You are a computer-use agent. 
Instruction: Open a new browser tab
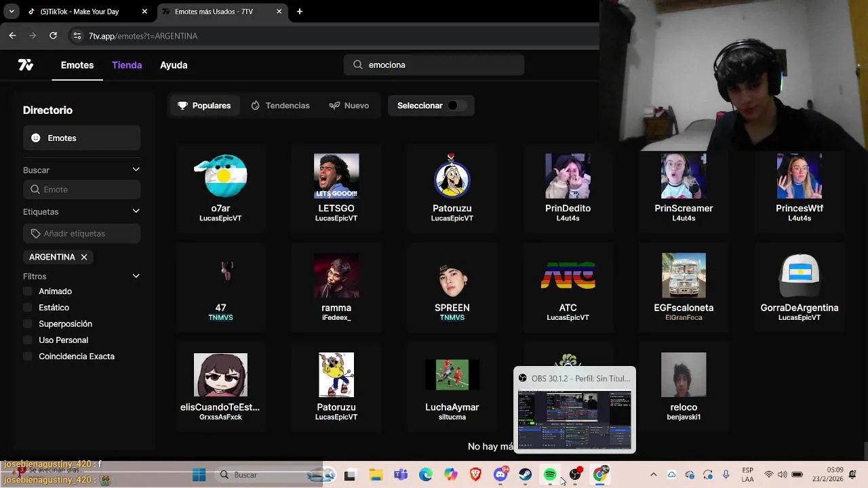[x=300, y=12]
